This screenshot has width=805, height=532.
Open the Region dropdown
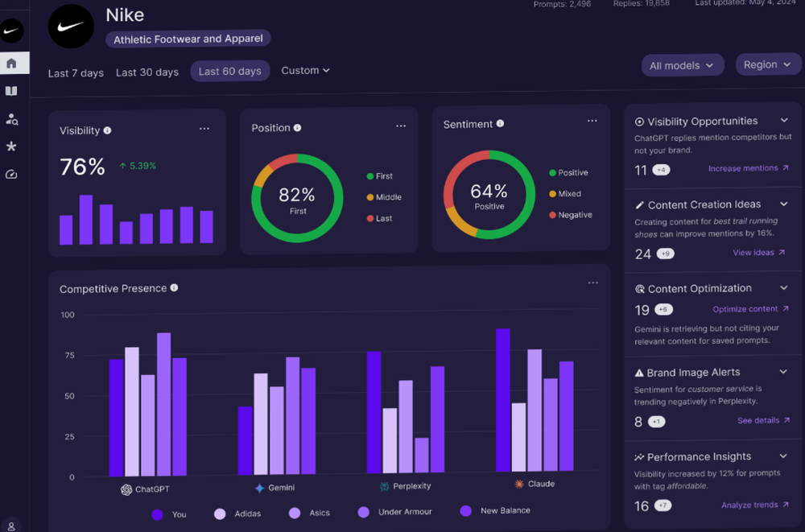[x=767, y=64]
